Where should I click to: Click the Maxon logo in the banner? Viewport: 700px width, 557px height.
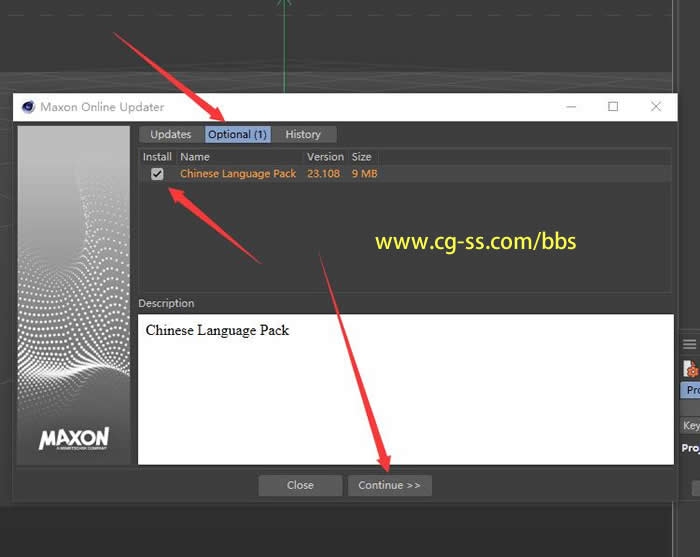point(74,439)
